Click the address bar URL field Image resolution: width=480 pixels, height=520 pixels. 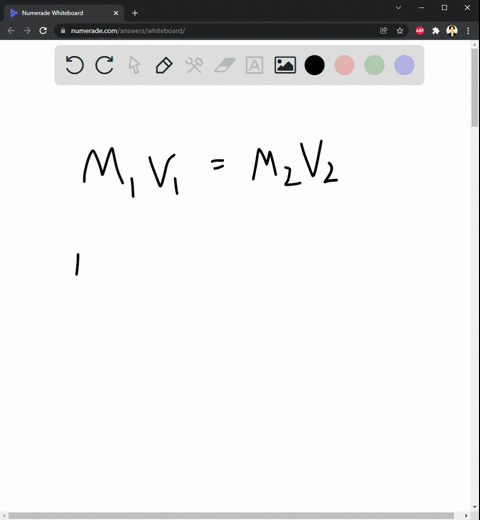click(x=220, y=31)
